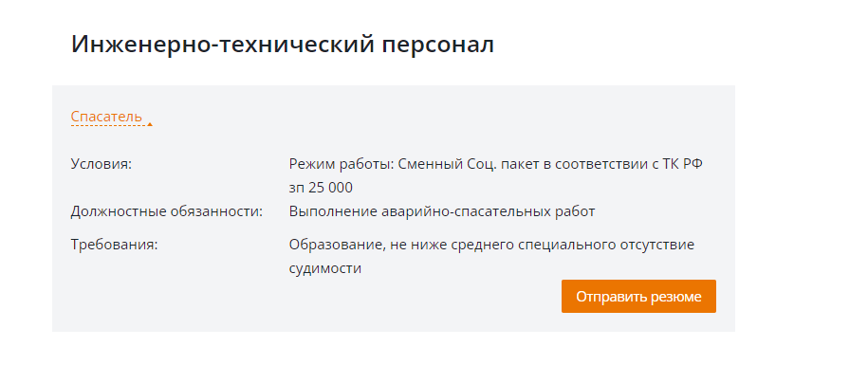Click the Образование requirement text line
Image resolution: width=868 pixels, height=365 pixels.
(491, 245)
